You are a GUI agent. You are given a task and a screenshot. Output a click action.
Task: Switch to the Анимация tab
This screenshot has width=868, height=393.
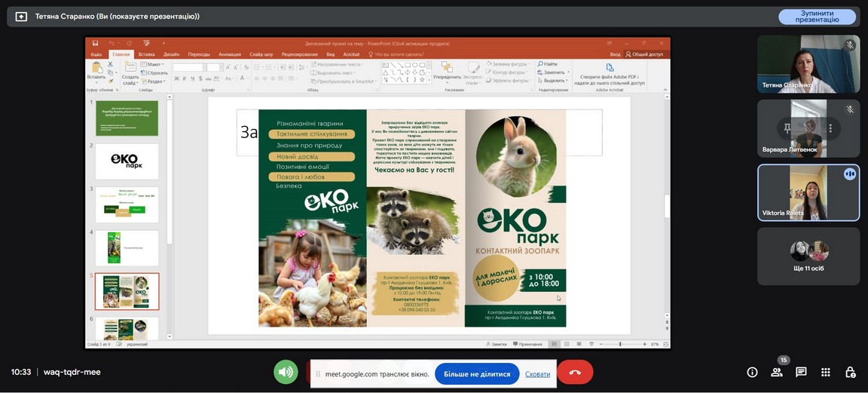coord(229,54)
